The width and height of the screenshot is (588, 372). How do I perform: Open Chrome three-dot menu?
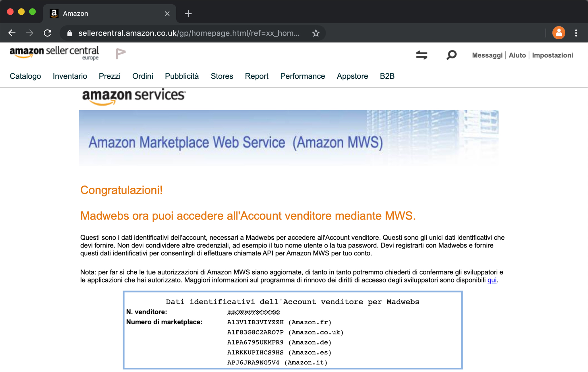(576, 33)
